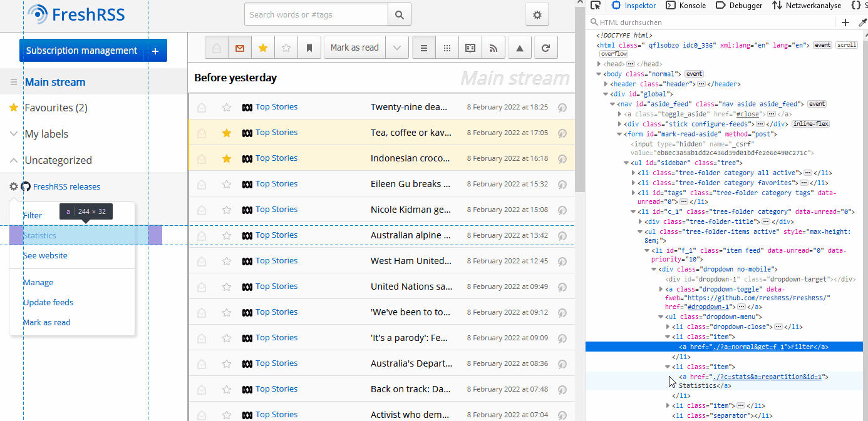Select Main stream in sidebar
Screen dimensions: 868x421
55,82
